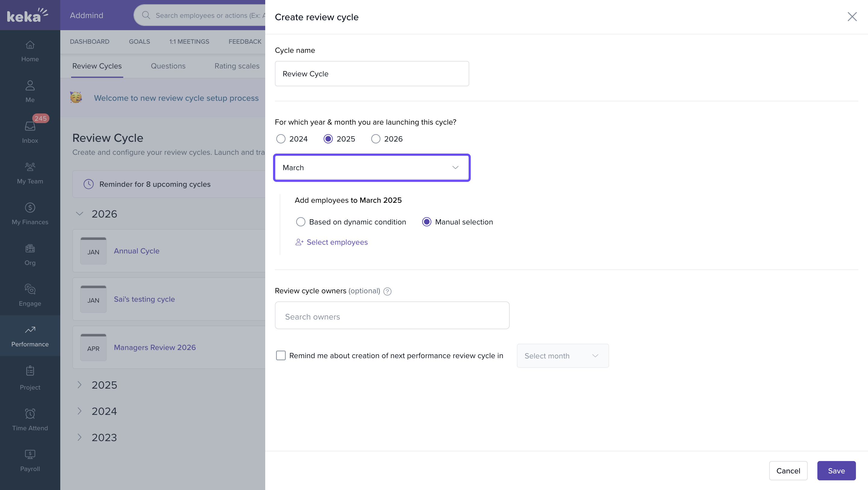This screenshot has width=868, height=490.
Task: Click the Search owners input field
Action: coord(392,316)
